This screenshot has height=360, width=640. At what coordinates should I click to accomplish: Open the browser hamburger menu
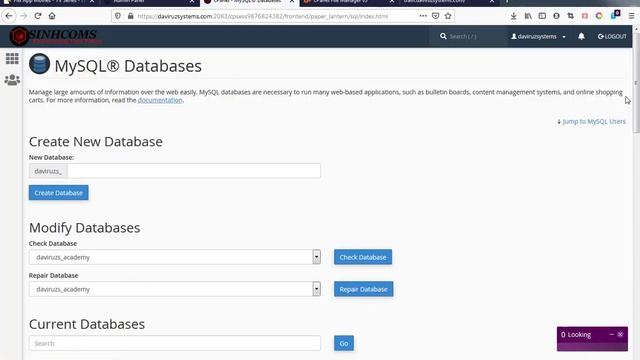pyautogui.click(x=631, y=16)
